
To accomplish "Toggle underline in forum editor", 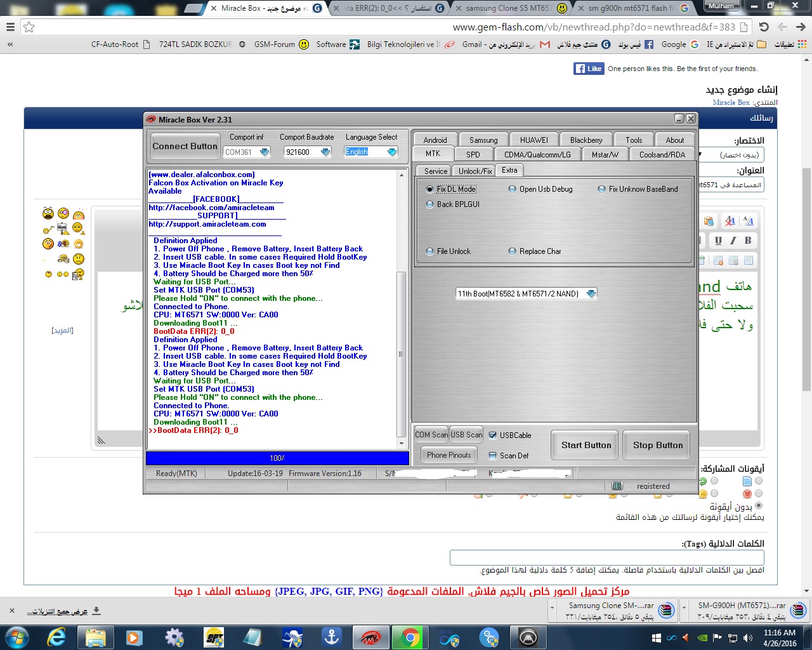I will point(718,241).
